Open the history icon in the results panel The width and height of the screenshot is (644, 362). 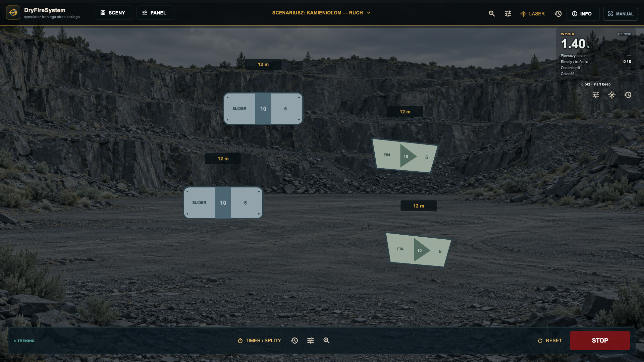pyautogui.click(x=628, y=95)
